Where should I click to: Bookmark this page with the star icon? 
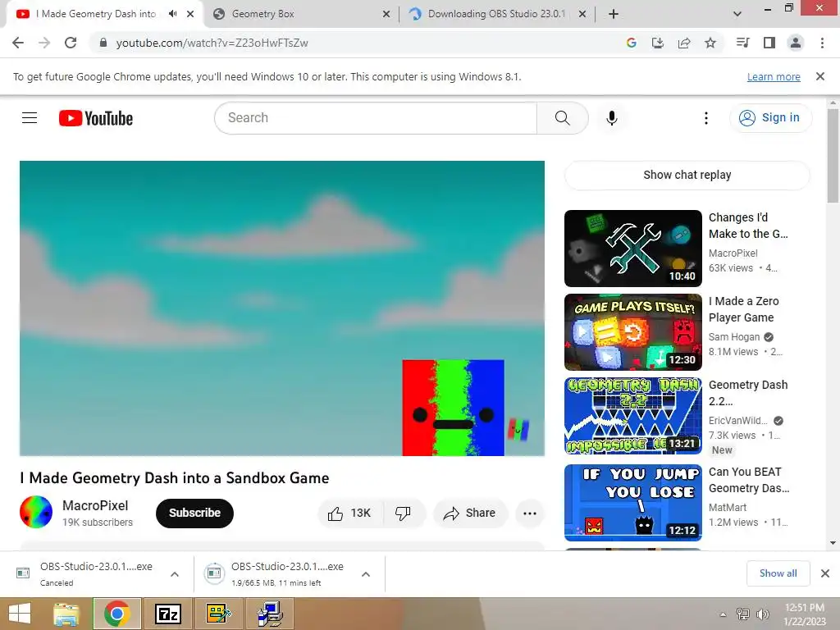pos(710,43)
